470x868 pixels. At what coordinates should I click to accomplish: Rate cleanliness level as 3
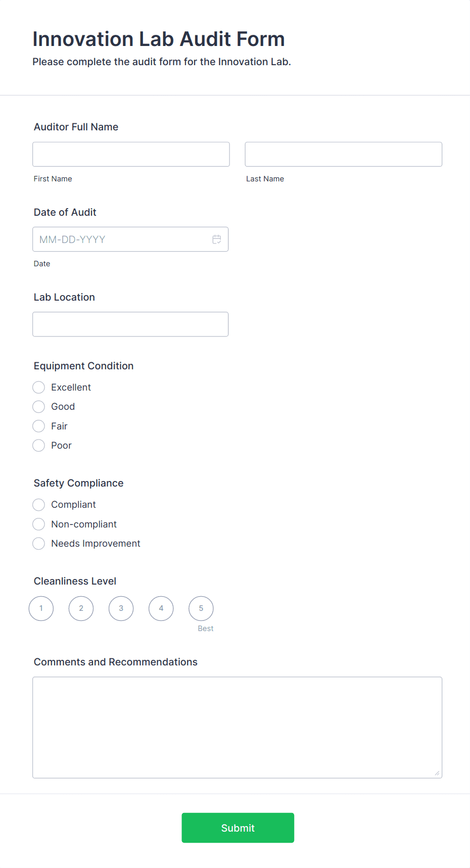point(121,608)
